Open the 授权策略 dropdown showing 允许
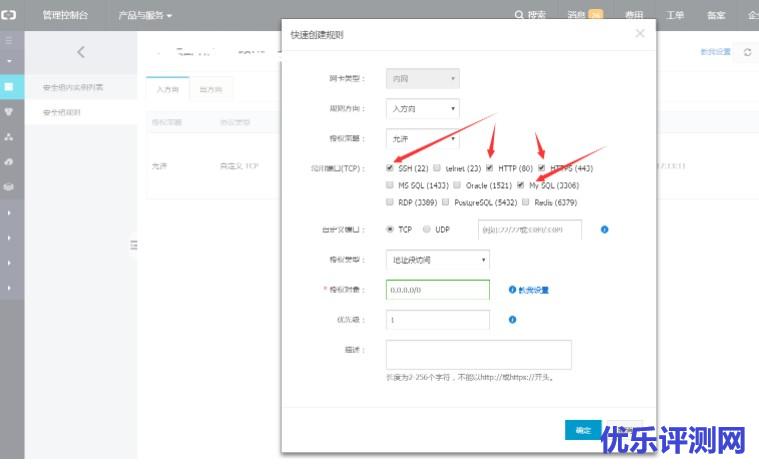The image size is (759, 467). point(423,138)
